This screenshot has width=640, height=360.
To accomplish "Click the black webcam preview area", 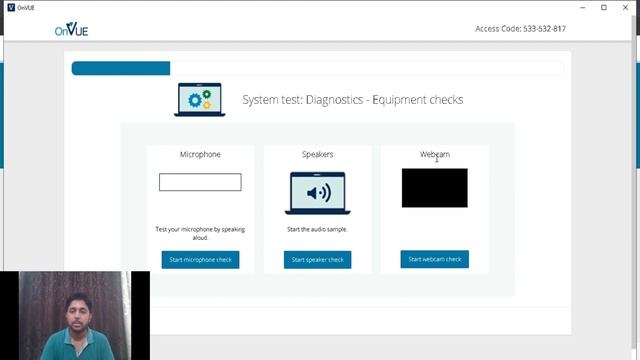I will 435,188.
